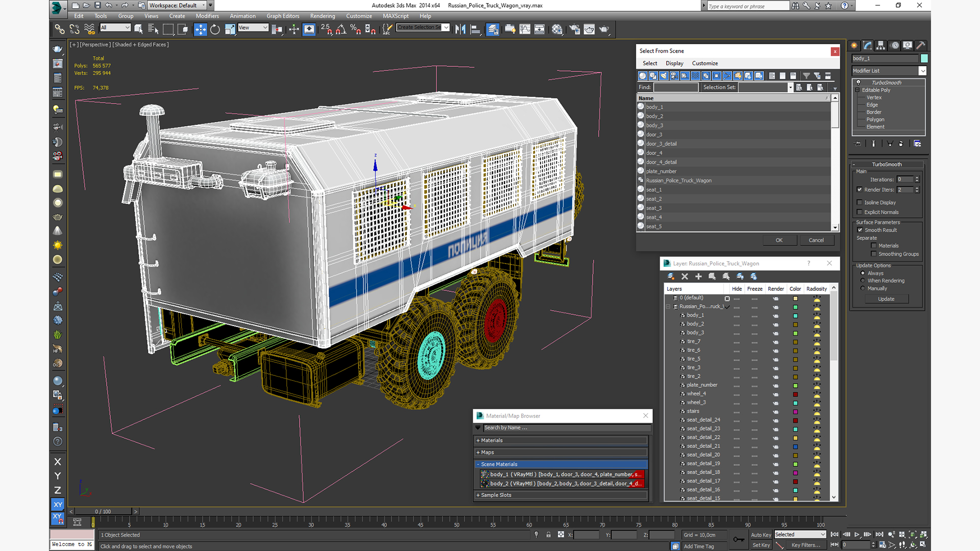Activate the Select and Rotate tool
980x551 pixels.
[x=215, y=29]
